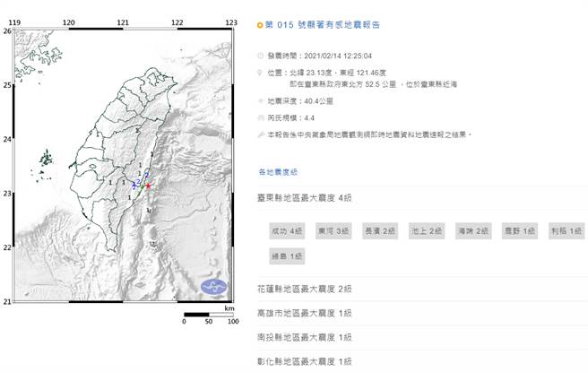Open the 第 015 號顯著有感地震報告 title
This screenshot has height=372, width=588.
(x=323, y=25)
